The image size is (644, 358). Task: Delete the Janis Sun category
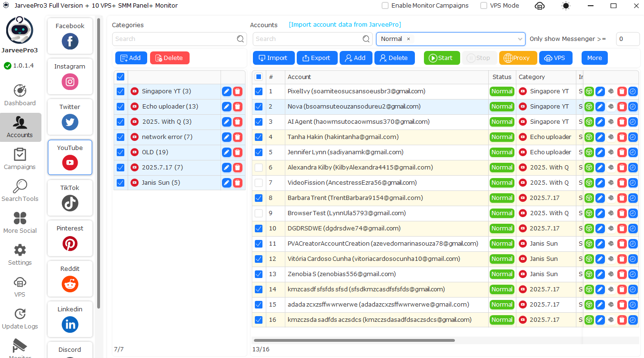pyautogui.click(x=238, y=183)
